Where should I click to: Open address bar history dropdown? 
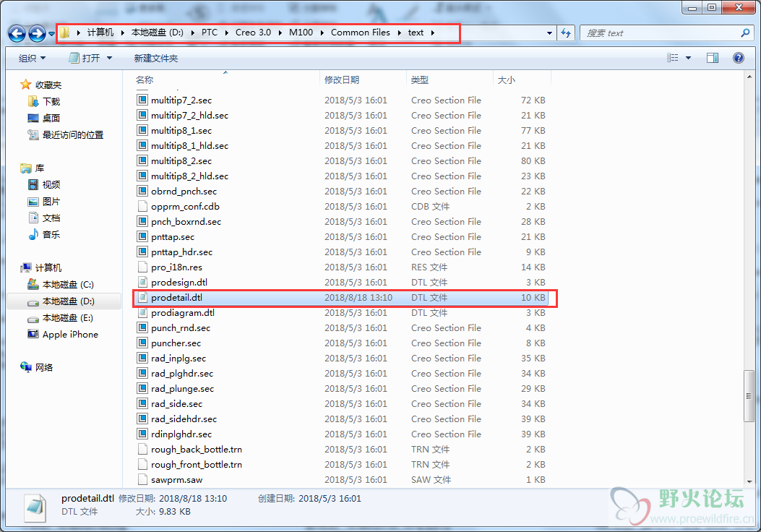point(549,33)
